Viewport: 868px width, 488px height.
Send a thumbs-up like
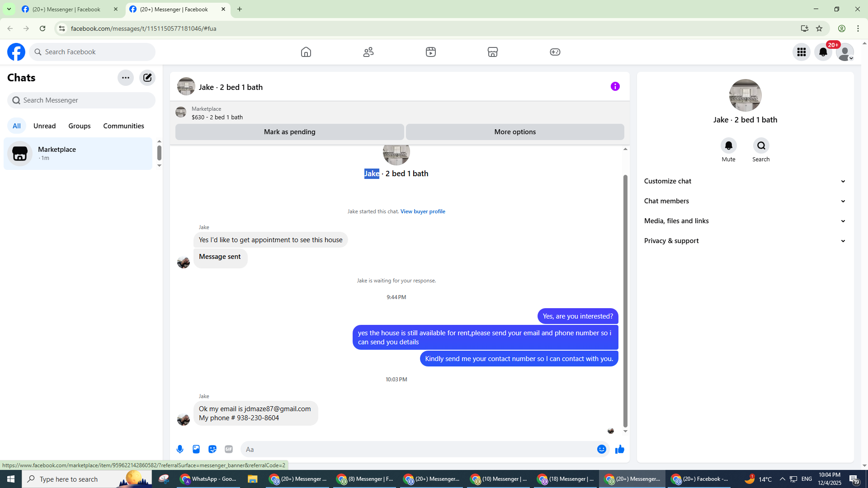[619, 449]
